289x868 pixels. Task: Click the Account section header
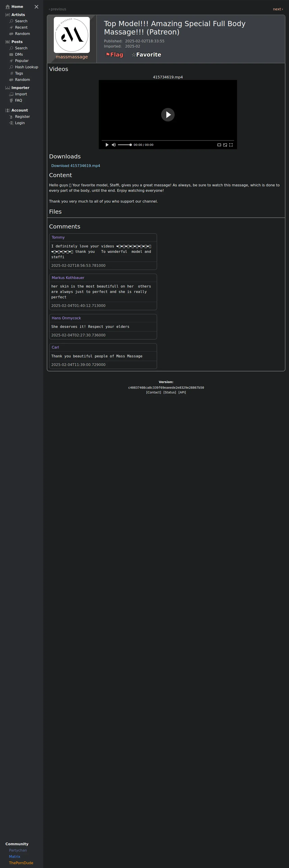pos(17,110)
